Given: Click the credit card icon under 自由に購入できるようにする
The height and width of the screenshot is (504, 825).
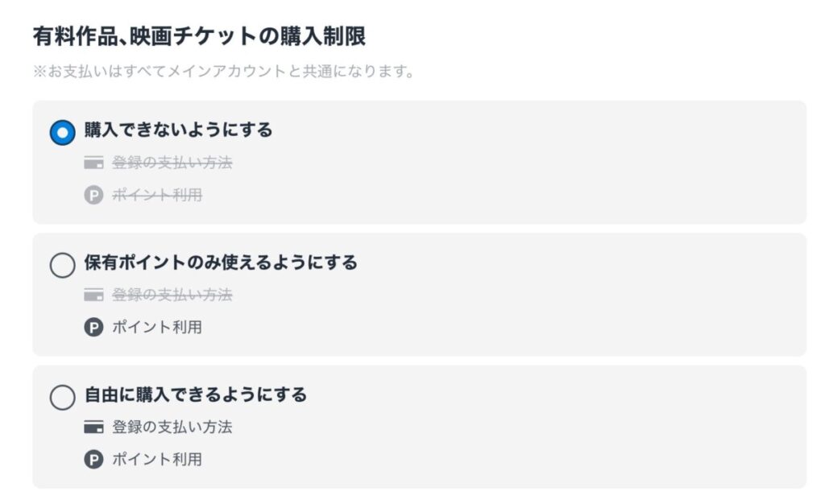Looking at the screenshot, I should (93, 428).
